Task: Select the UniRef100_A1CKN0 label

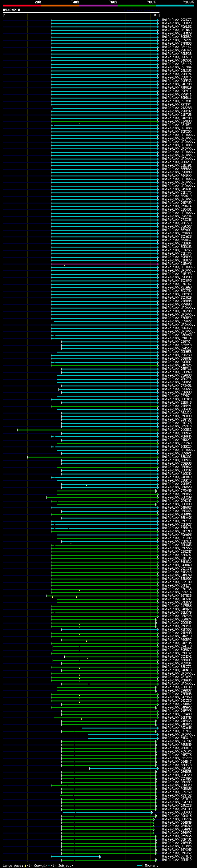Action: click(176, 474)
